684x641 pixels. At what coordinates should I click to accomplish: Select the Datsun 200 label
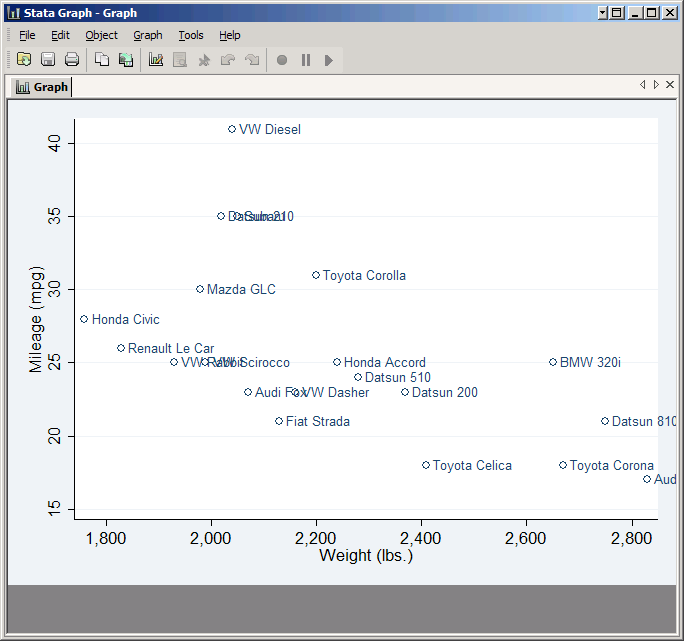445,392
